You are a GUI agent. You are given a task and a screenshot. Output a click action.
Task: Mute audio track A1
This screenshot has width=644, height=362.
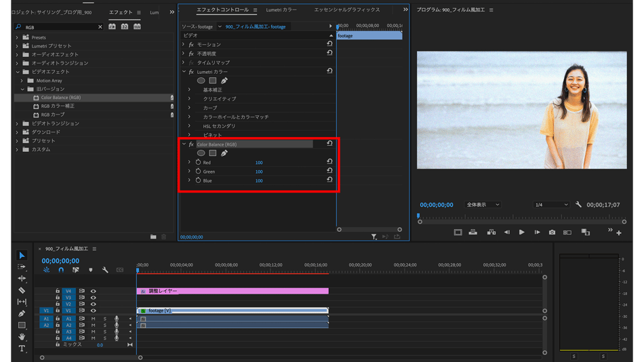pyautogui.click(x=93, y=318)
